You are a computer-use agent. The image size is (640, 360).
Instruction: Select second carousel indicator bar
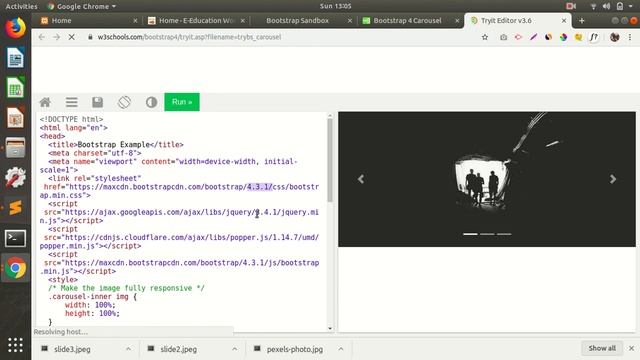click(487, 234)
